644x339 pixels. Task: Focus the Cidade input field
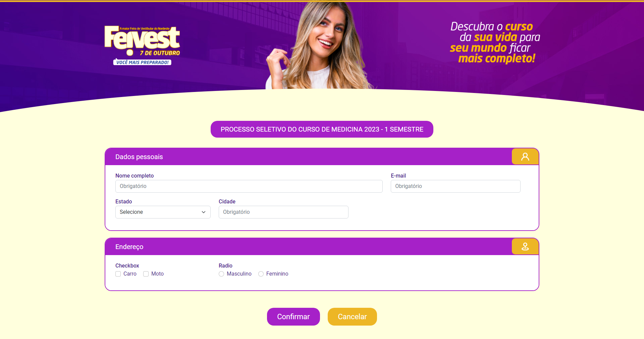pos(283,212)
